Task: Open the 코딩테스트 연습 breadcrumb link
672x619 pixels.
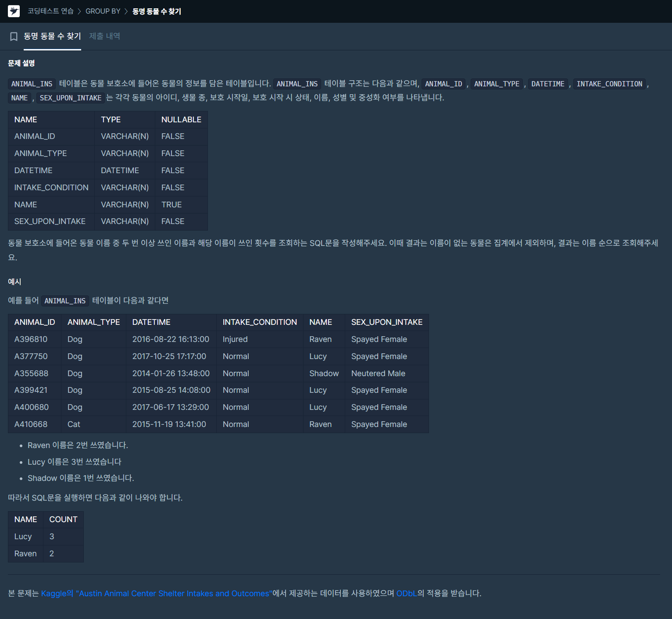Action: click(x=50, y=11)
